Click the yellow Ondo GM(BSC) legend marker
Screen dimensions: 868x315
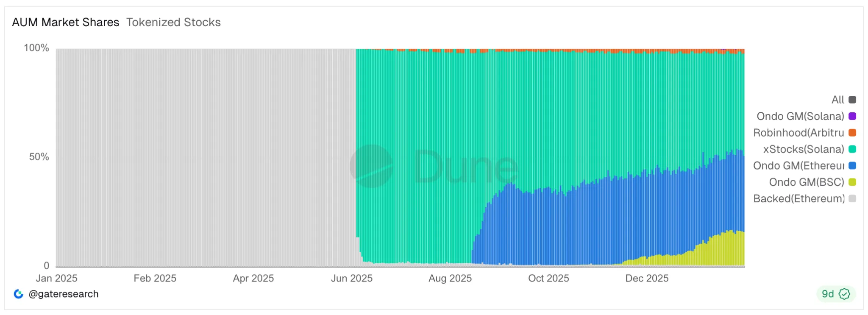point(852,182)
